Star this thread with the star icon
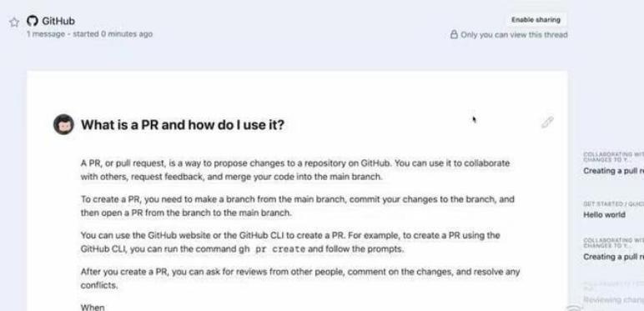This screenshot has width=644, height=311. (x=14, y=23)
